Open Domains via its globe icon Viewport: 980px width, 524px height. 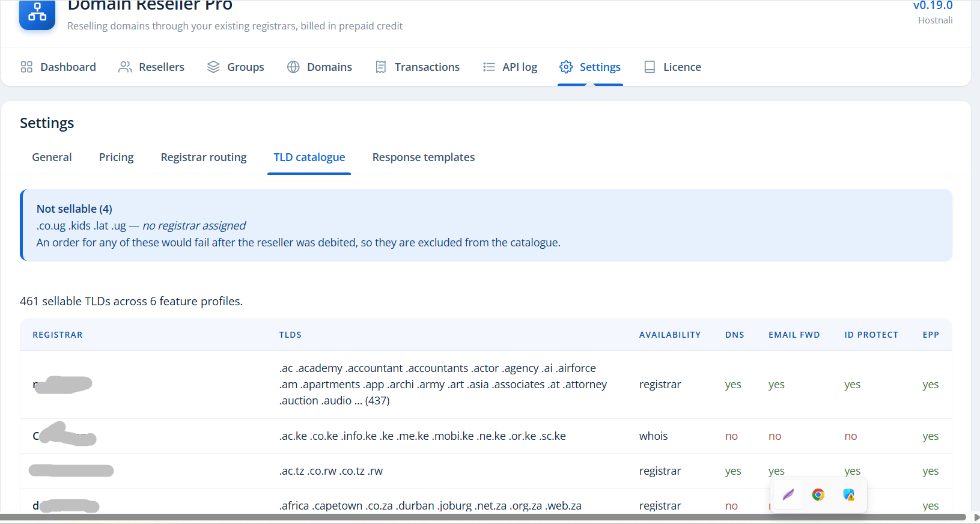pos(293,67)
